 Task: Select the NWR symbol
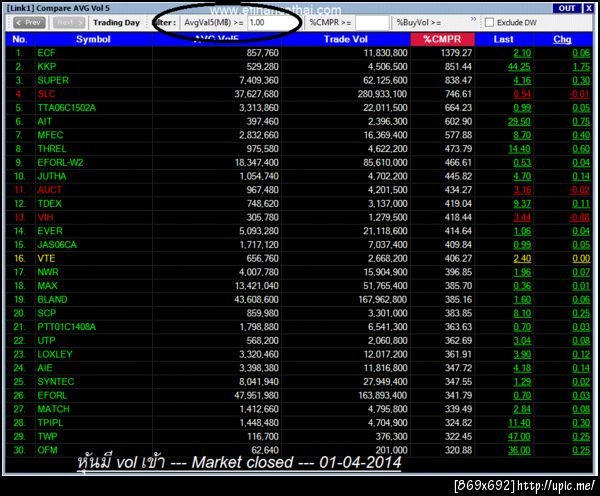(48, 272)
